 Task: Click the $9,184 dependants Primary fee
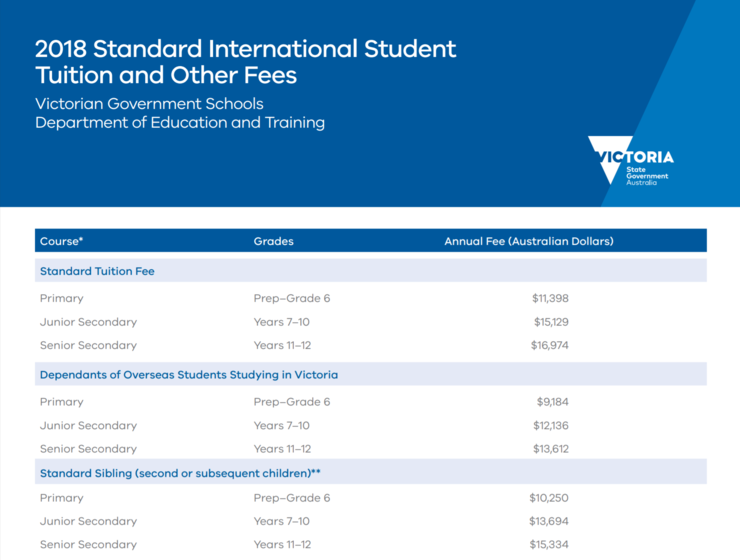(552, 402)
